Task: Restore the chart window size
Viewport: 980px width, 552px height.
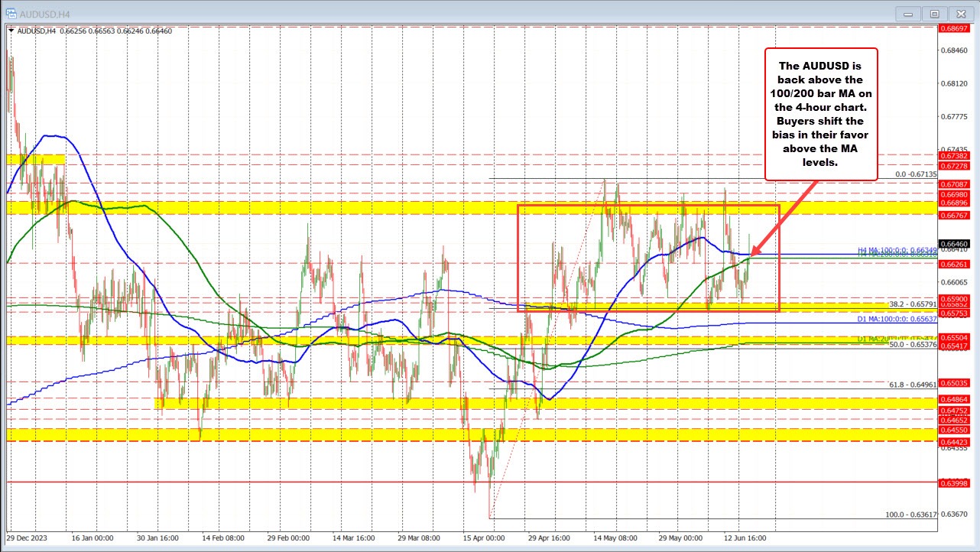Action: [934, 13]
